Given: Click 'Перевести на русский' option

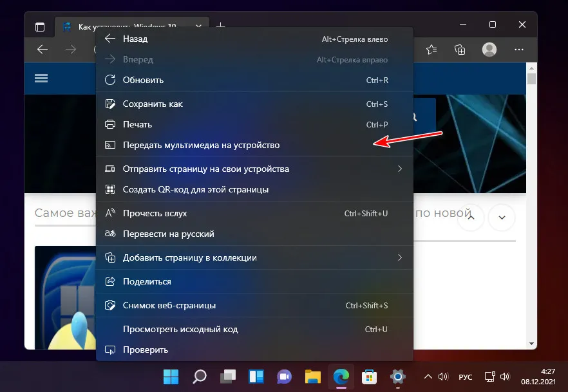Looking at the screenshot, I should click(x=168, y=234).
